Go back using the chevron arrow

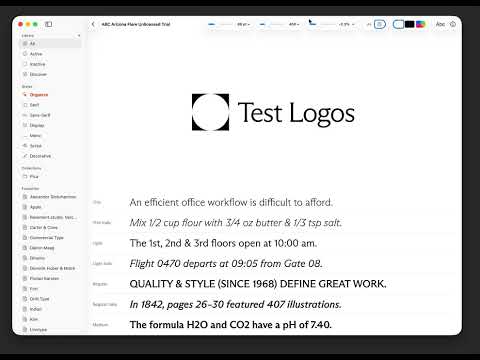[93, 24]
